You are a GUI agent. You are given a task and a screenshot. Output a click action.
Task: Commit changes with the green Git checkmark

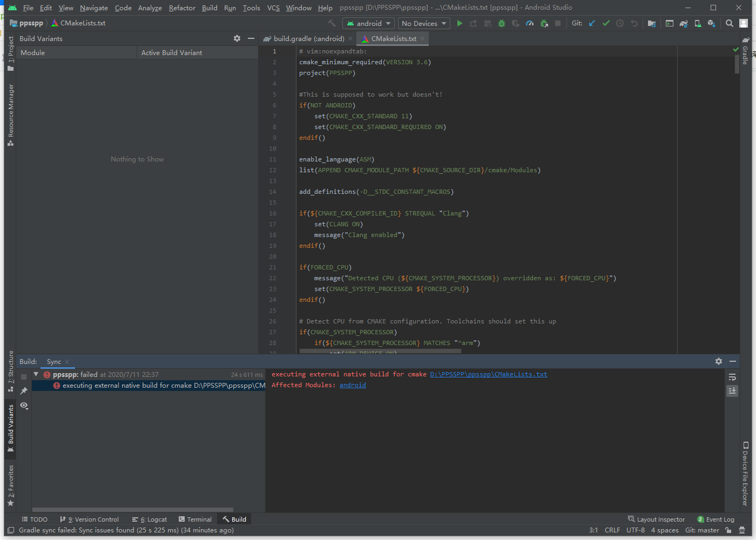click(x=606, y=23)
